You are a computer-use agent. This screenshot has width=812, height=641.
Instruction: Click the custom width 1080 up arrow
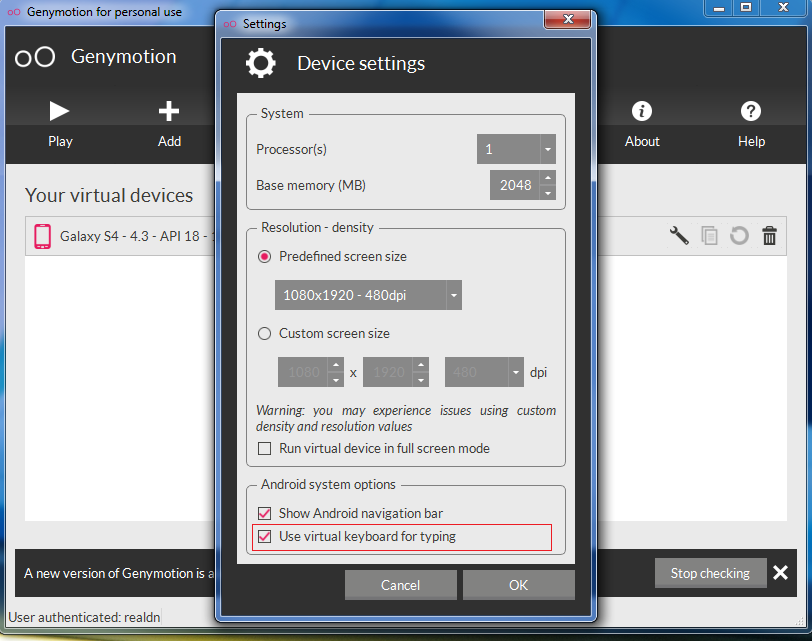pyautogui.click(x=336, y=365)
